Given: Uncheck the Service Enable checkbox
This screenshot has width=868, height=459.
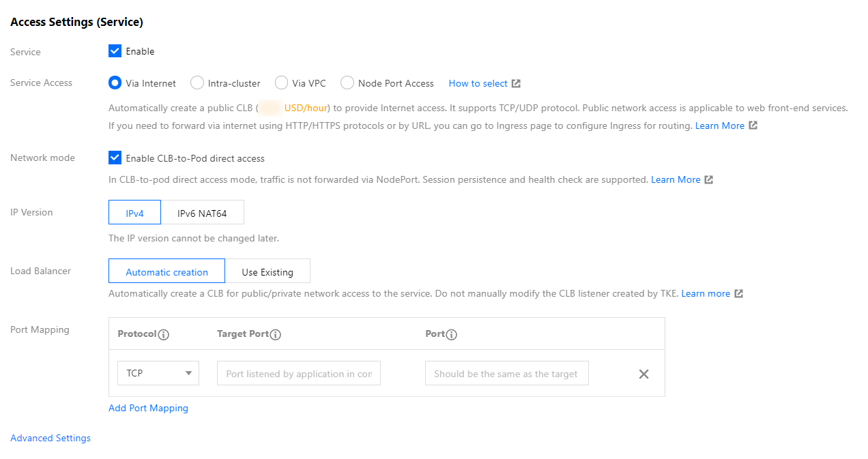Looking at the screenshot, I should (115, 51).
